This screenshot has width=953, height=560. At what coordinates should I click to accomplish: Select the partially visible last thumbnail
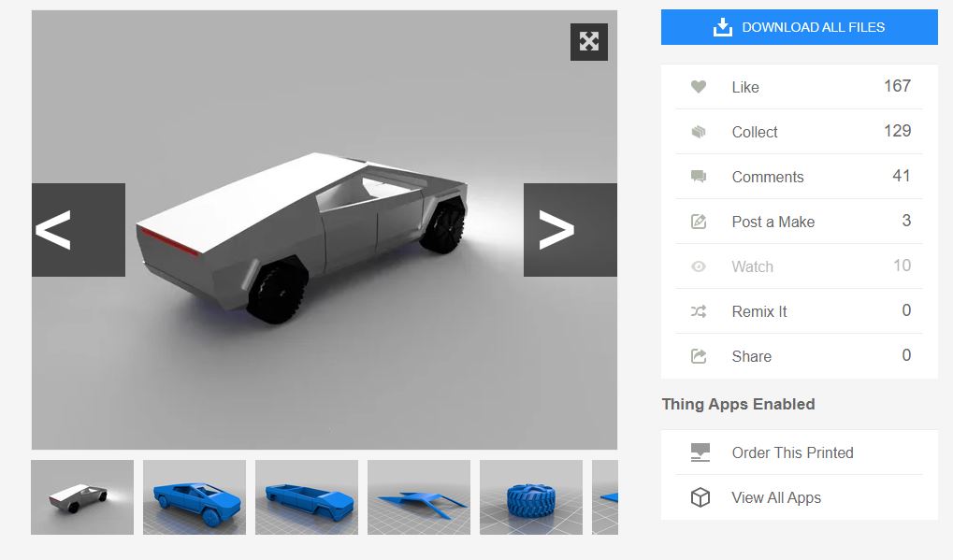605,497
